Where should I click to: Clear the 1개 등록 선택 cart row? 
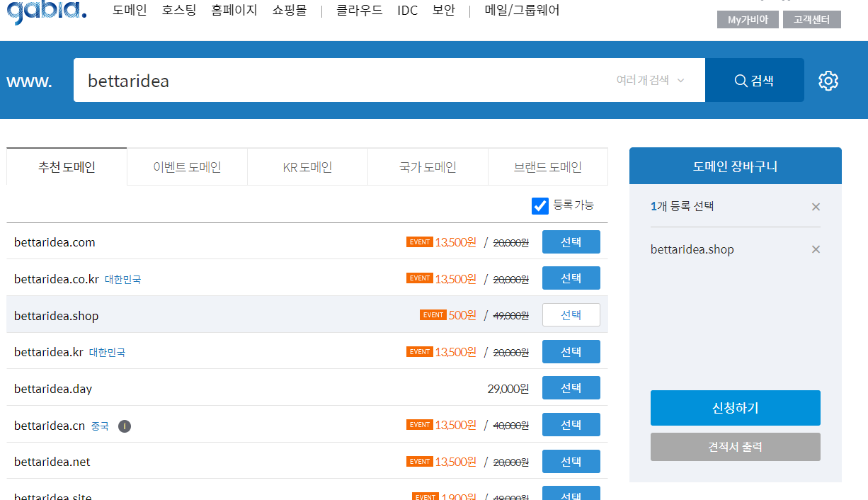pyautogui.click(x=816, y=207)
